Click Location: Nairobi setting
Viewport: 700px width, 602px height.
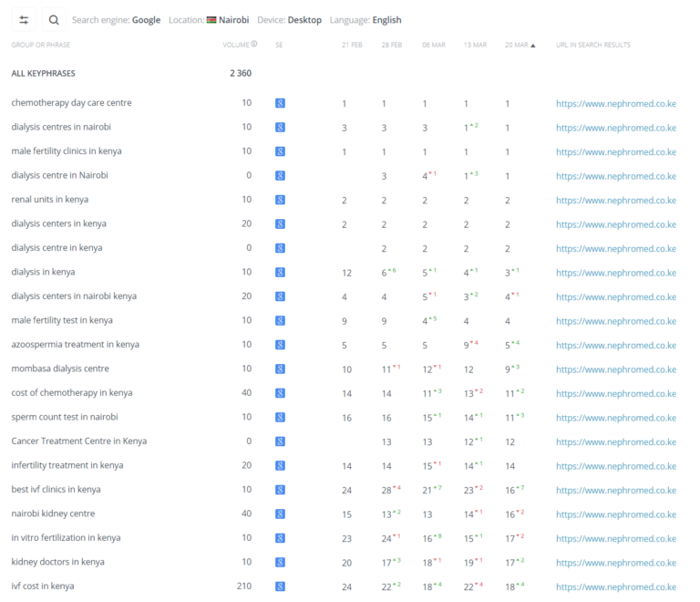209,20
